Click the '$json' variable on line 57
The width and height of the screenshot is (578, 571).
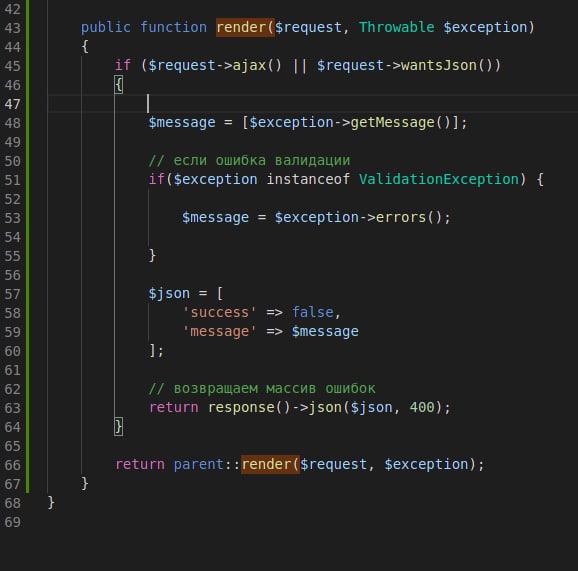[169, 293]
